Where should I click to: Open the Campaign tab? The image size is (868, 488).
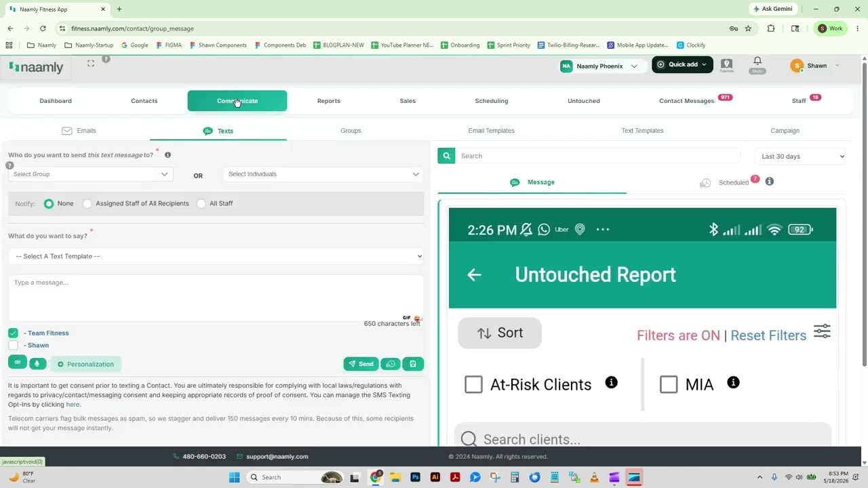pos(785,131)
